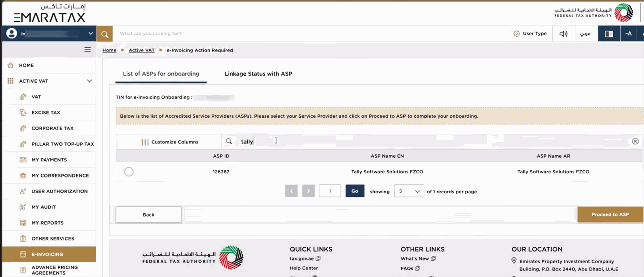This screenshot has height=277, width=644.
Task: Select Tally Software Solutions FZCO radio button
Action: 129,172
